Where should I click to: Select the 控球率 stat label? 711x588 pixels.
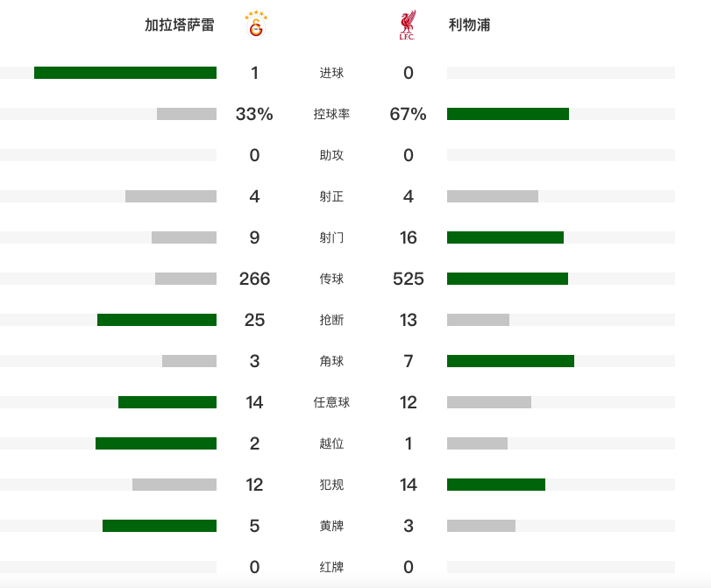point(331,114)
